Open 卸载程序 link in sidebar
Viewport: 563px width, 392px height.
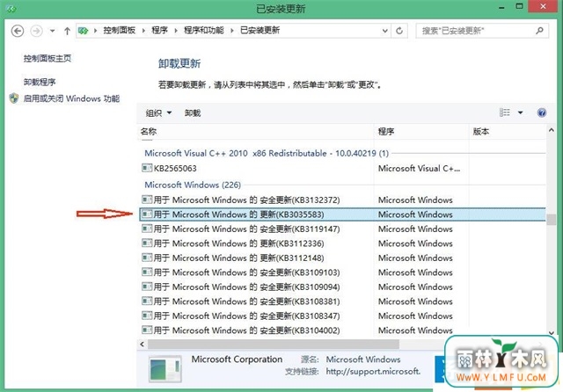(x=40, y=82)
